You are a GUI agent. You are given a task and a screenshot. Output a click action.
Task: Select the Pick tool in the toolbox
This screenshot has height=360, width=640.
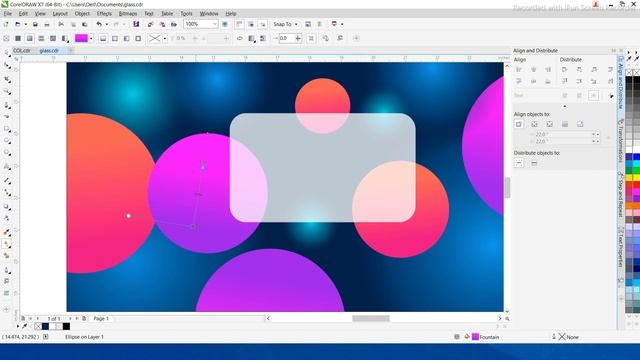point(7,54)
